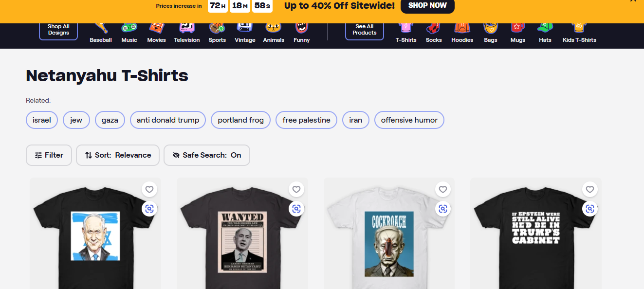The image size is (644, 289).
Task: Open the Sort Relevance dropdown
Action: pyautogui.click(x=118, y=155)
